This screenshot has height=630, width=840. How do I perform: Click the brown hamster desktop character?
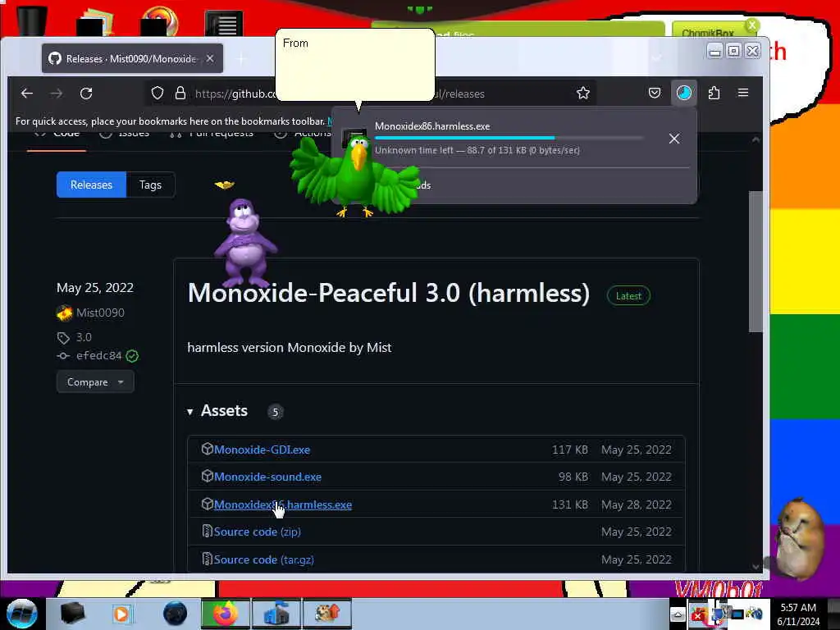[x=799, y=538]
